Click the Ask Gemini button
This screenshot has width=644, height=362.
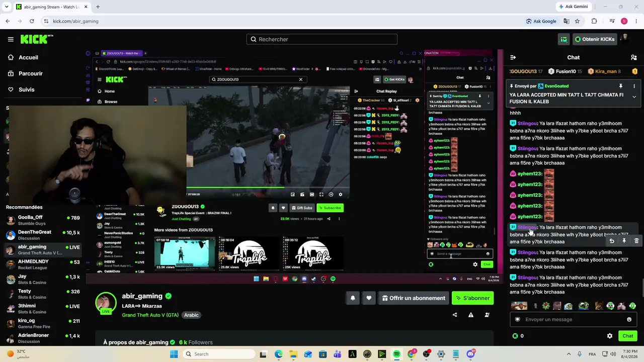coord(573,7)
